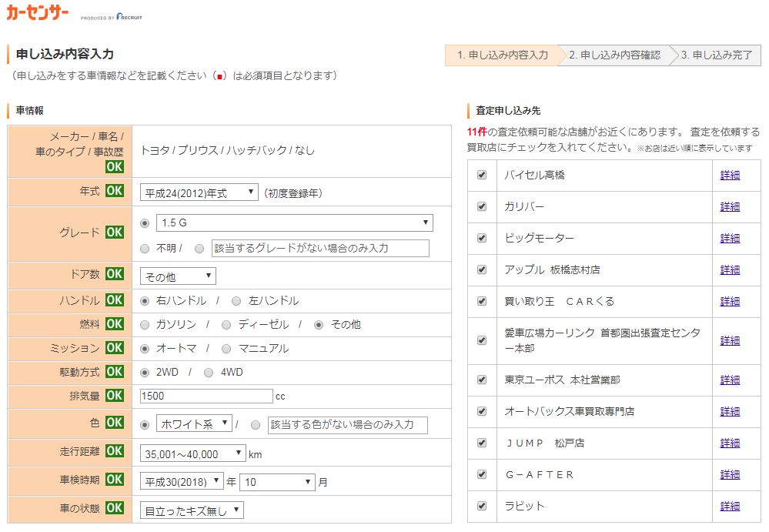Uncheck the アップル 板橋志村店 checkbox

pyautogui.click(x=482, y=269)
